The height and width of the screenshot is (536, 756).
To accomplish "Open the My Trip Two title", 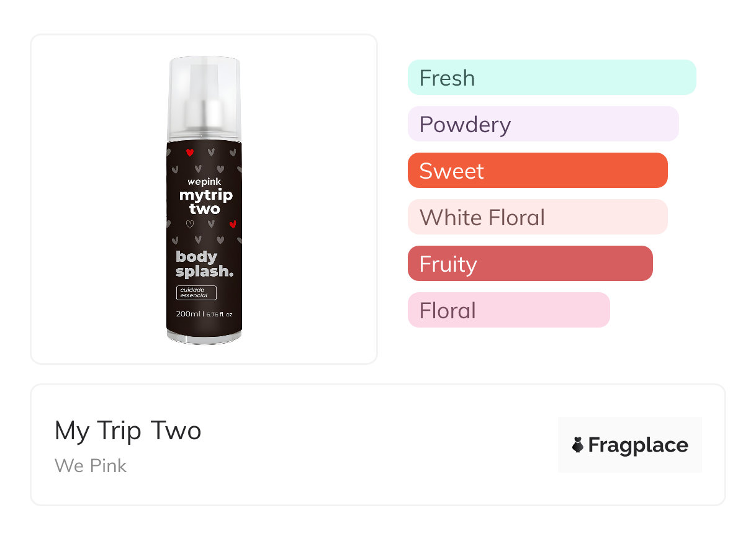I will coord(128,430).
